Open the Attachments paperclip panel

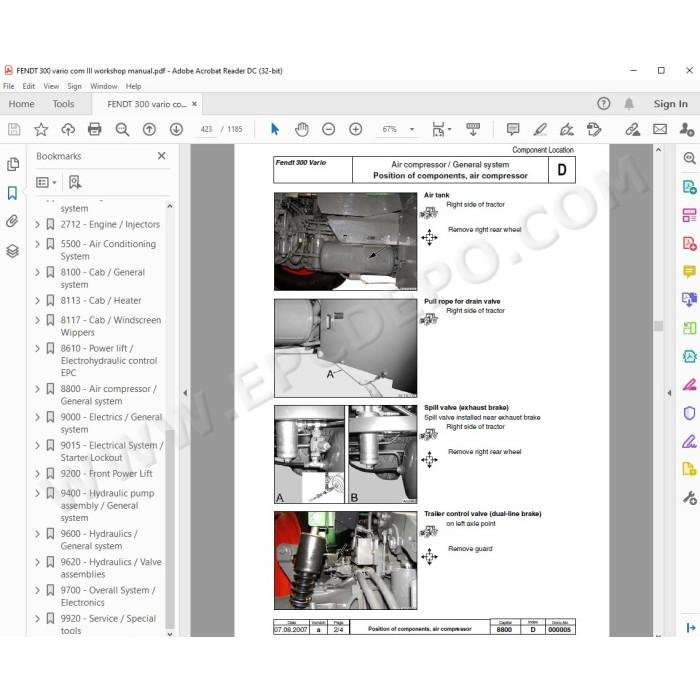[x=12, y=221]
